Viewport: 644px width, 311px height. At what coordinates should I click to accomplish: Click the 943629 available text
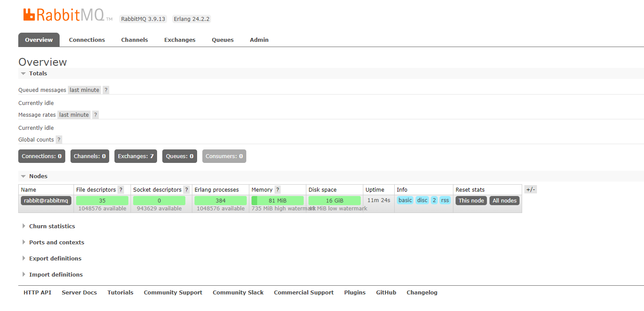point(159,209)
